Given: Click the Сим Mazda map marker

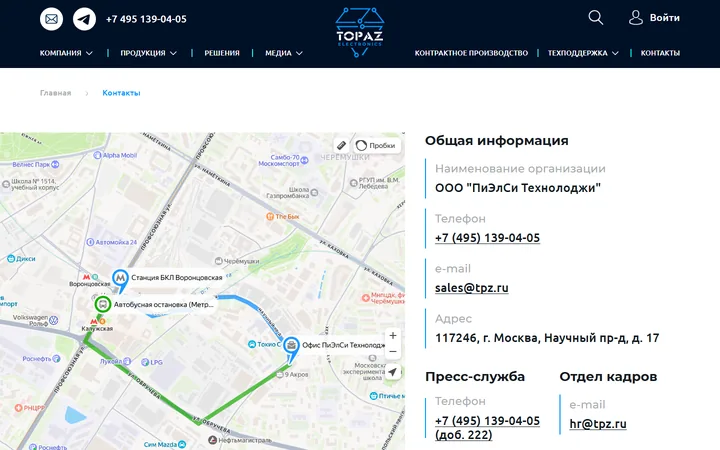Looking at the screenshot, I should (x=165, y=444).
